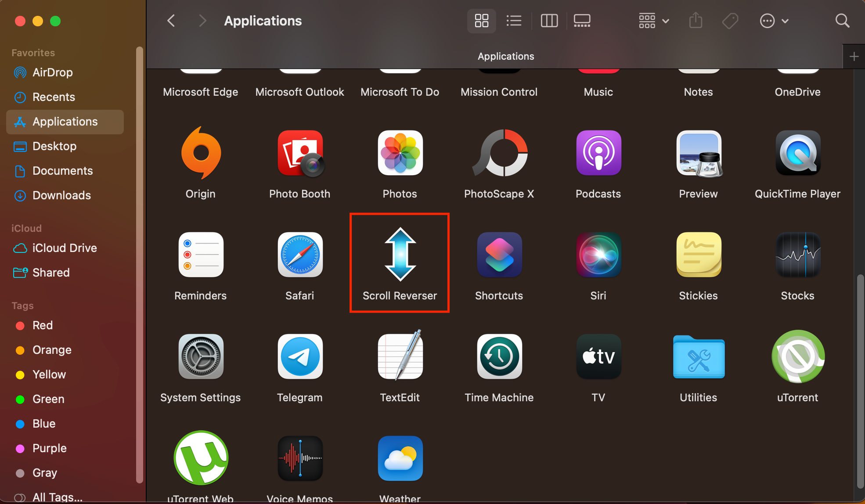Screen dimensions: 865x504
Task: Open System Settings gear icon
Action: (201, 356)
